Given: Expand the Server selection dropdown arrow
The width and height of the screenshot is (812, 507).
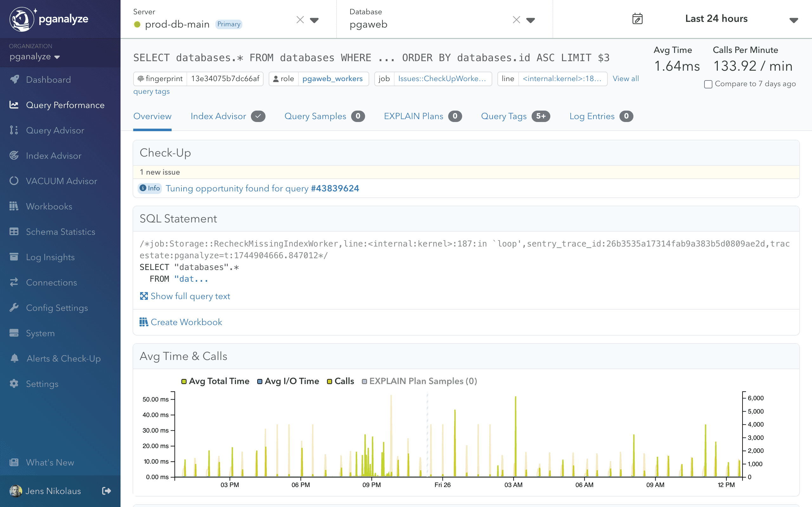Looking at the screenshot, I should tap(314, 21).
